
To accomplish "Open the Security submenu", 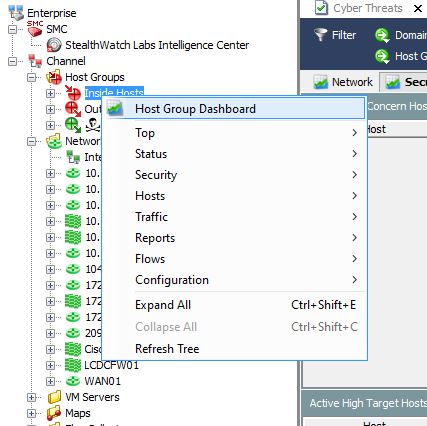I will point(234,175).
